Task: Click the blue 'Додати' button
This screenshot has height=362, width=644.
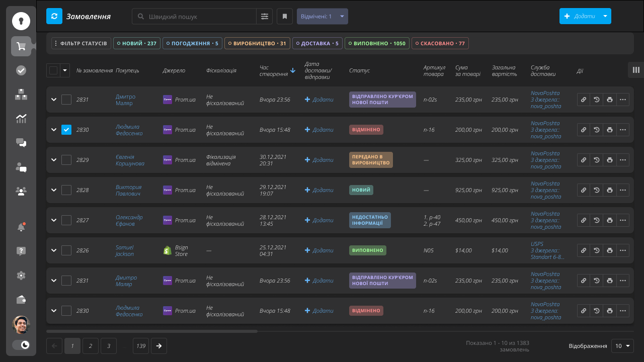Action: [580, 16]
